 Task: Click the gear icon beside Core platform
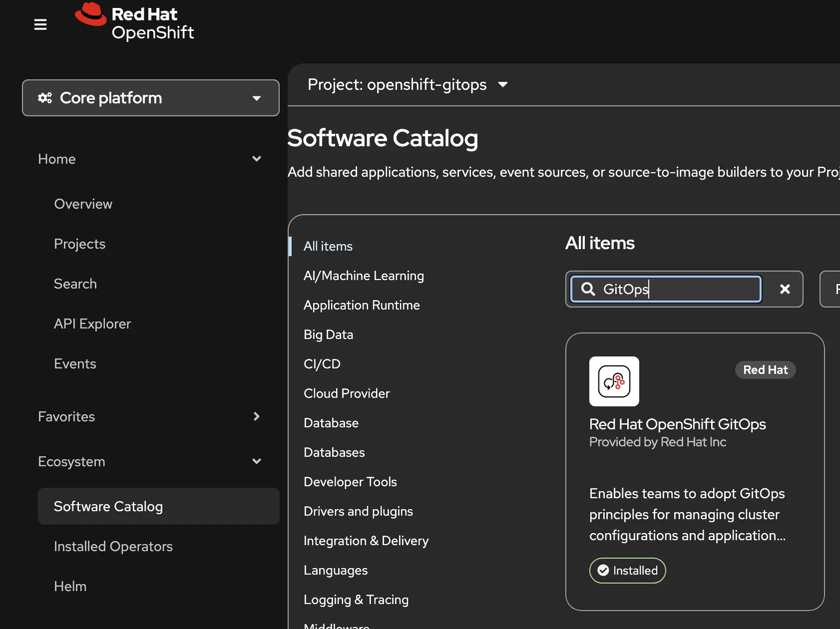45,98
